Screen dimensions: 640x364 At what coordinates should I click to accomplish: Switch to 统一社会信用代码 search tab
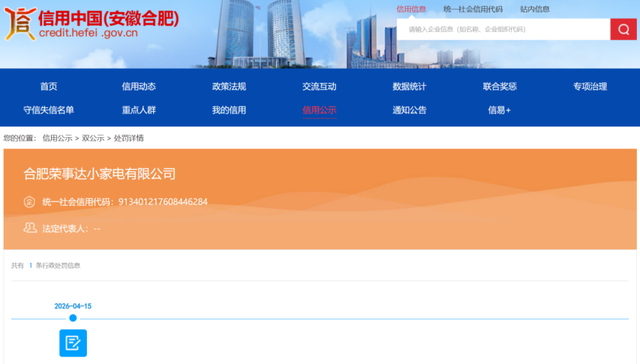pyautogui.click(x=473, y=9)
